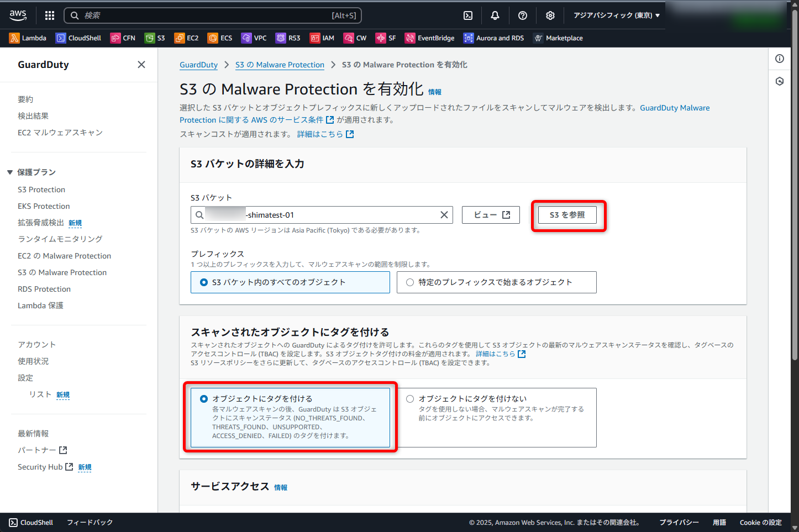Open 情報 link beside サービスアクセス
The height and width of the screenshot is (532, 799).
tap(281, 488)
